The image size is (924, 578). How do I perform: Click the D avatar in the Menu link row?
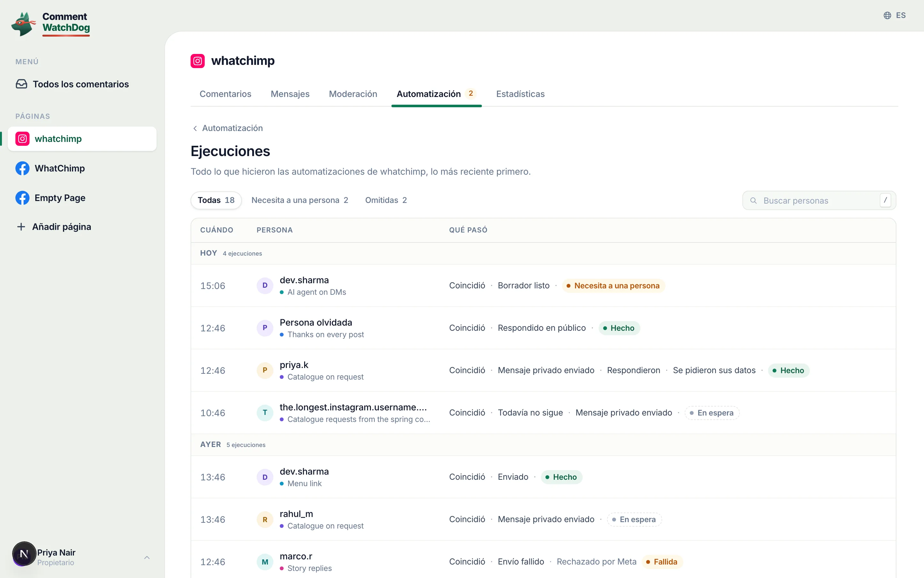tap(265, 477)
